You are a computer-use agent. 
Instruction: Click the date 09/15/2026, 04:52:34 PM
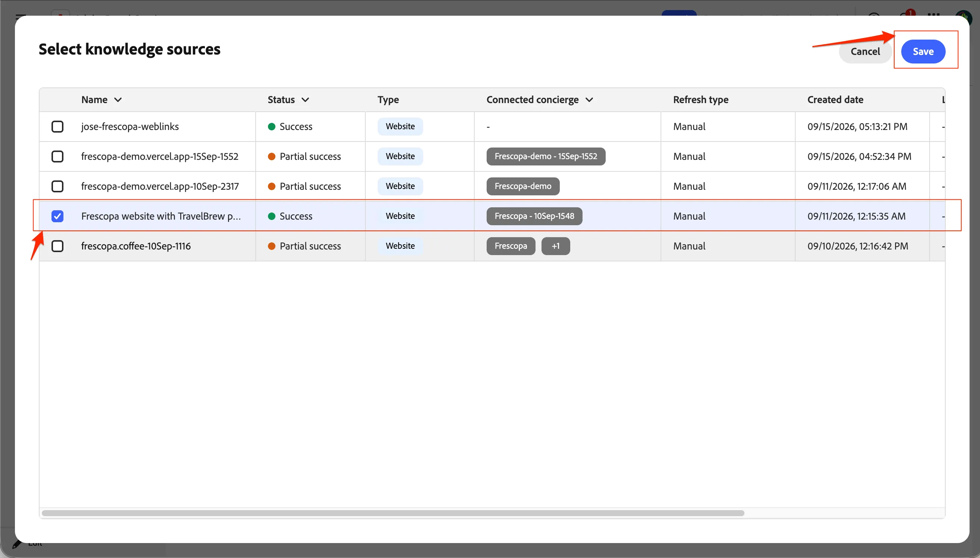pos(859,156)
